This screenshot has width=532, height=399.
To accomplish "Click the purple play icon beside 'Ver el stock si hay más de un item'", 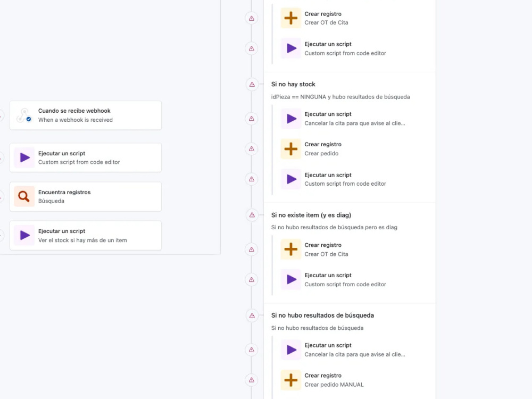I will [24, 236].
